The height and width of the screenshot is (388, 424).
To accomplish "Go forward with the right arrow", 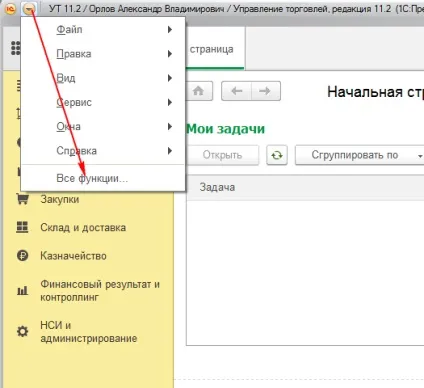I will (x=266, y=91).
